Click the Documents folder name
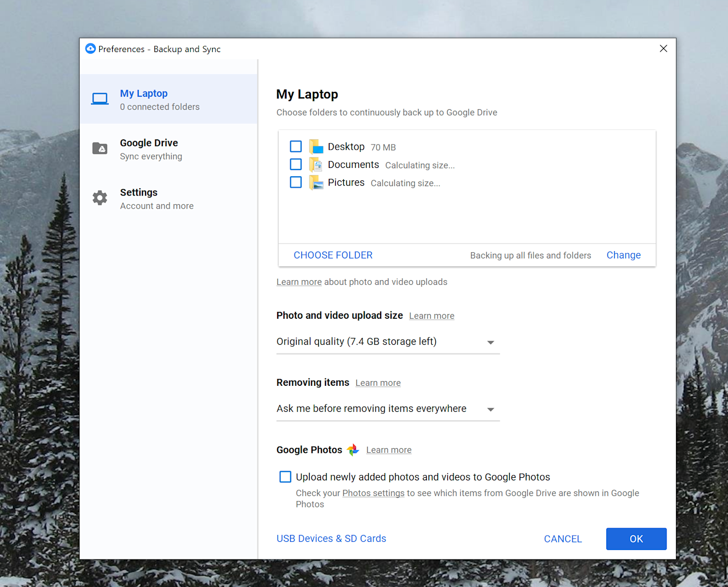The width and height of the screenshot is (728, 587). pyautogui.click(x=354, y=165)
